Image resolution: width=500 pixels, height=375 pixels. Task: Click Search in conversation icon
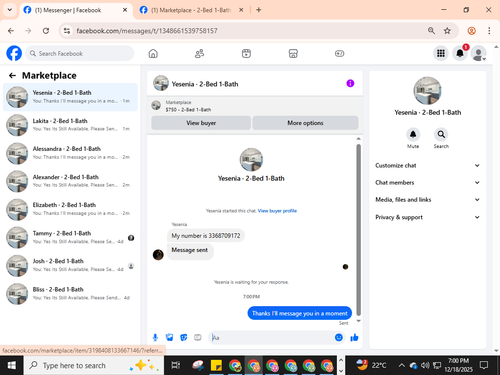tap(441, 134)
